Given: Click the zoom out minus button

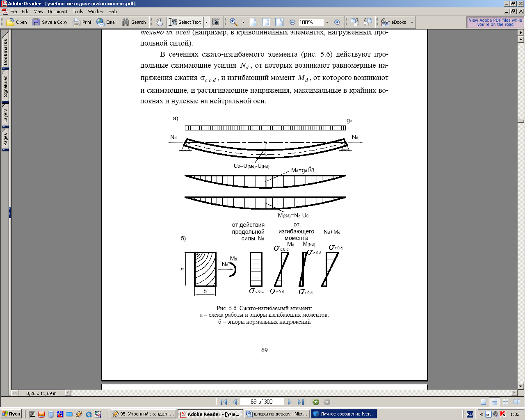Looking at the screenshot, I should [x=292, y=22].
